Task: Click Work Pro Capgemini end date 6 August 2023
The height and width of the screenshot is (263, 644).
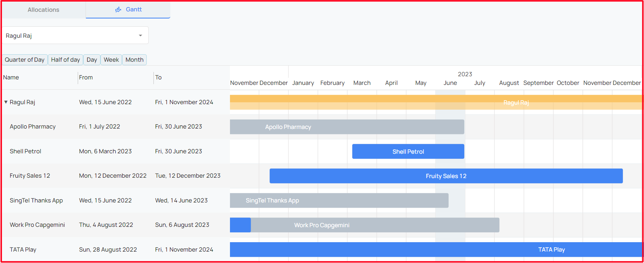Action: [182, 225]
